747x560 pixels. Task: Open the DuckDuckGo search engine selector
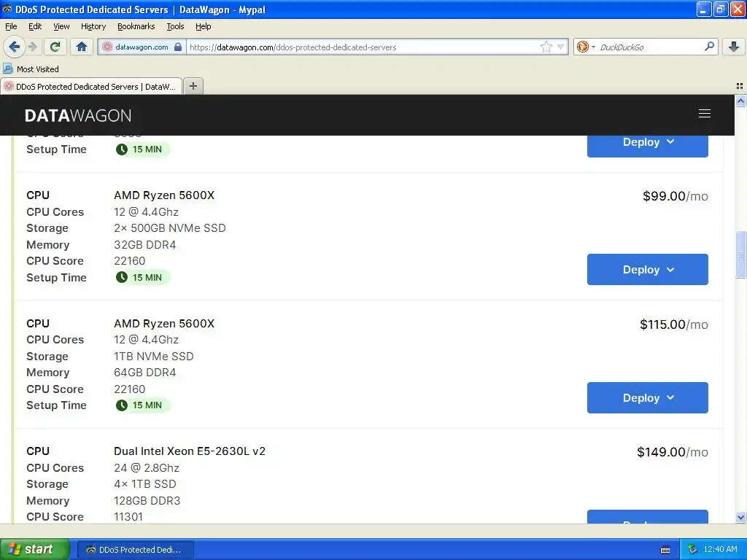pos(586,47)
